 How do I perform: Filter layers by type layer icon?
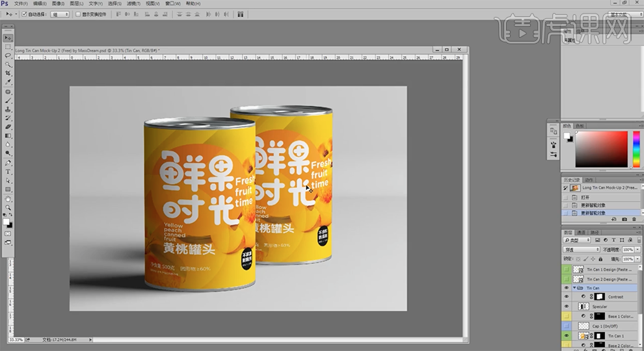tap(613, 240)
